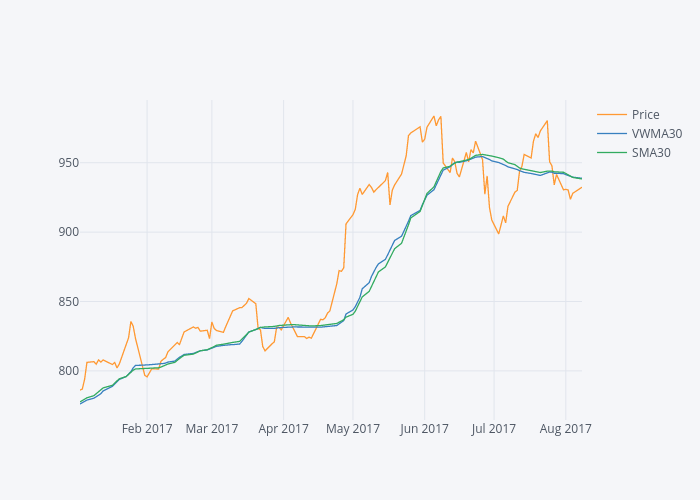Click the Price line's starting point at left edge

click(80, 390)
